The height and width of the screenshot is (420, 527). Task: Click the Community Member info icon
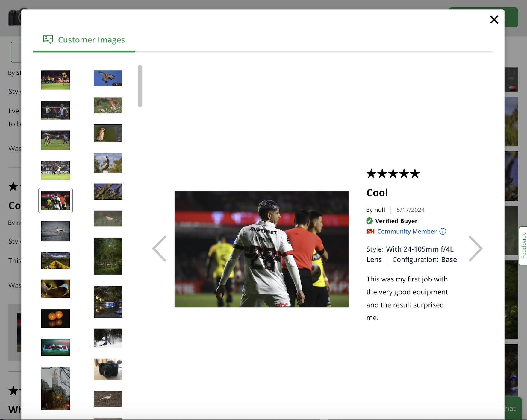click(443, 231)
